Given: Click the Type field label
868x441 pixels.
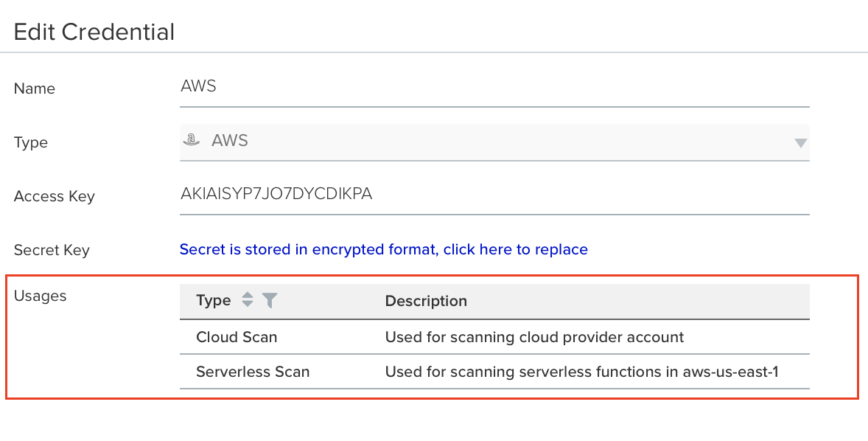Looking at the screenshot, I should point(30,143).
